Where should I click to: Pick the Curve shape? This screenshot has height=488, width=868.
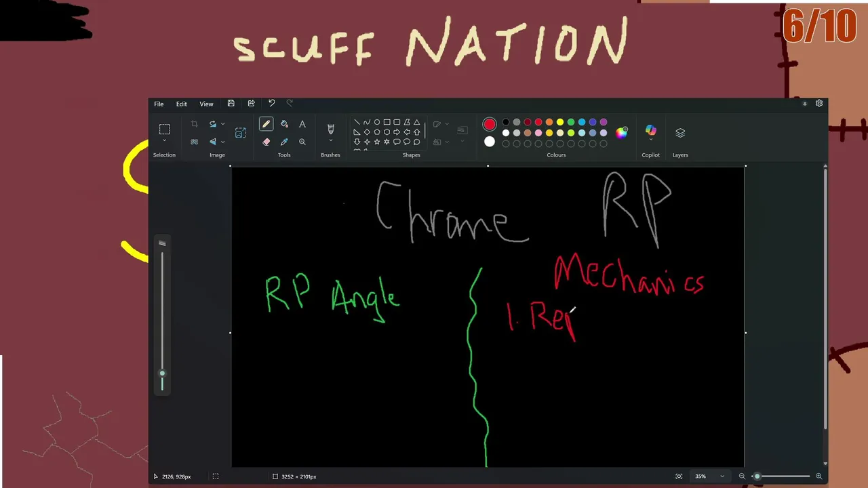click(x=367, y=123)
